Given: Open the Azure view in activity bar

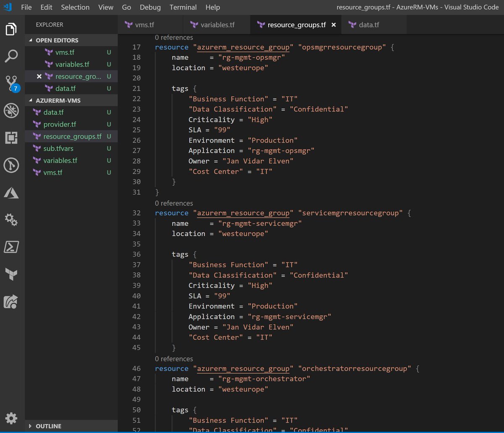Looking at the screenshot, I should click(11, 192).
